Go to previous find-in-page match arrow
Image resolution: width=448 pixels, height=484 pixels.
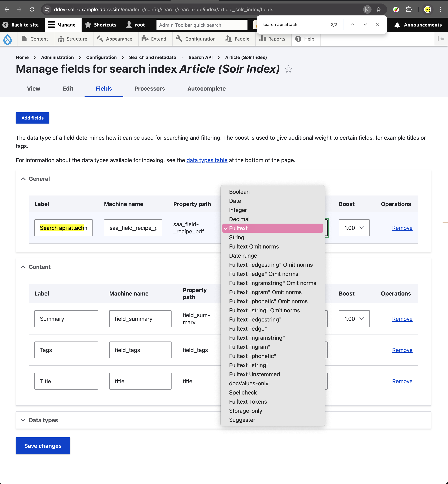pos(352,25)
